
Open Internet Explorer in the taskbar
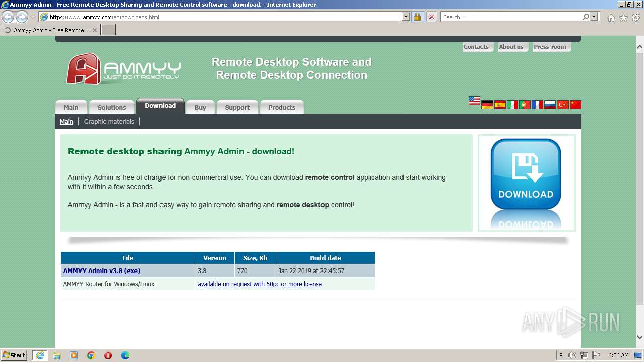(x=39, y=355)
